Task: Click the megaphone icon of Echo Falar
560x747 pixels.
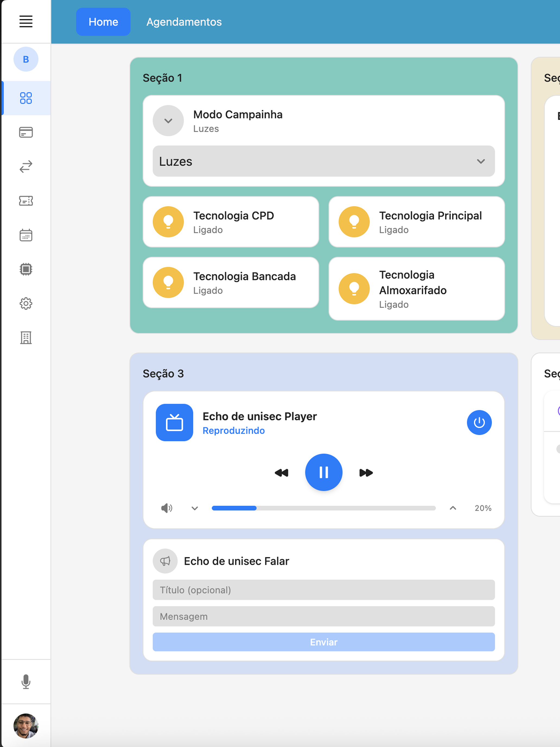Action: (165, 561)
